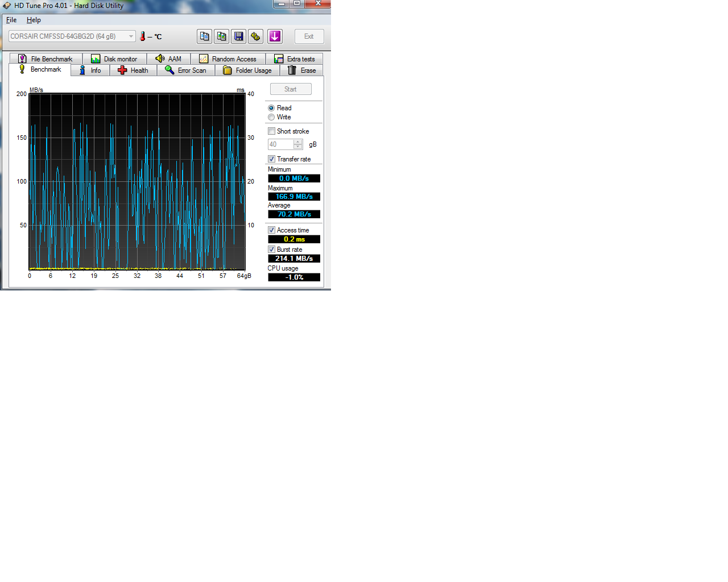The width and height of the screenshot is (728, 582).
Task: Click the 0.2 ms access time value
Action: [x=294, y=239]
